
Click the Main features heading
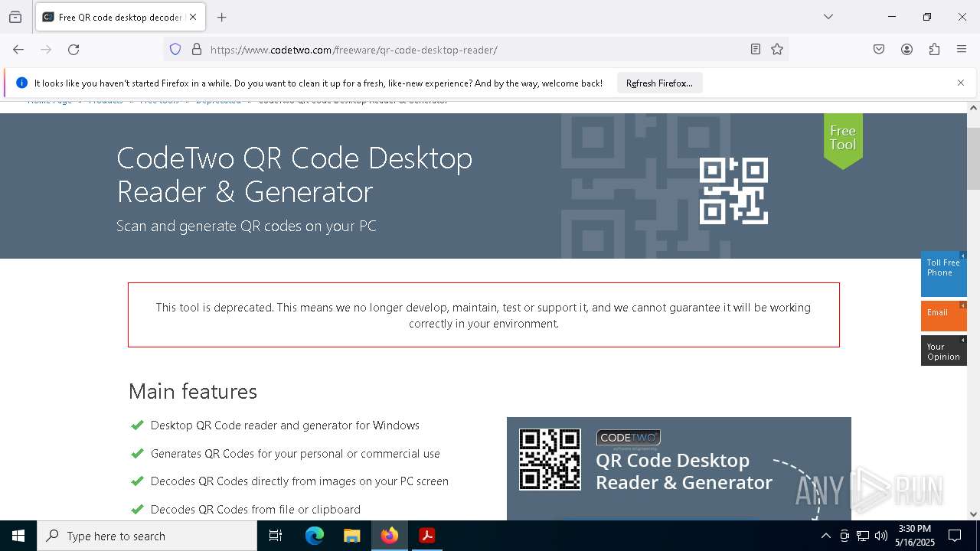193,391
